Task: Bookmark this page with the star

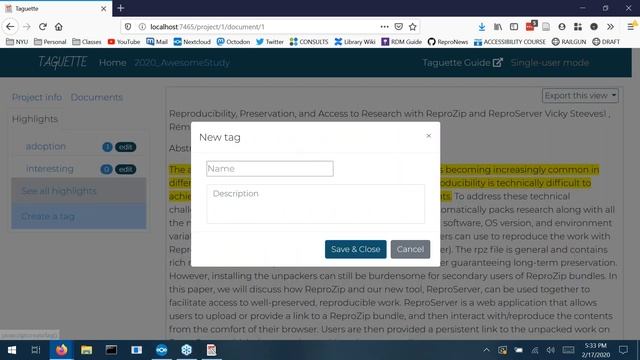Action: coord(413,27)
